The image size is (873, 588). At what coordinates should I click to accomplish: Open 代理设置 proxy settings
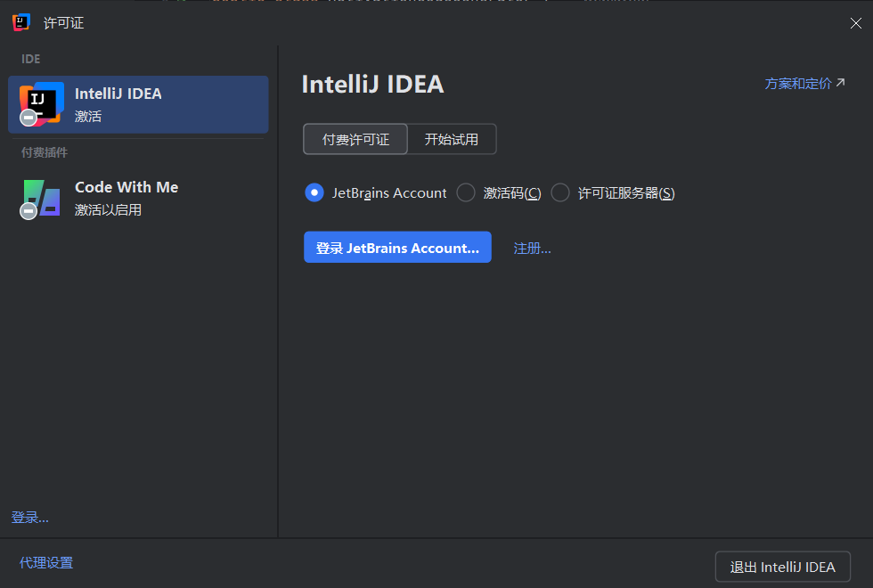pyautogui.click(x=46, y=563)
